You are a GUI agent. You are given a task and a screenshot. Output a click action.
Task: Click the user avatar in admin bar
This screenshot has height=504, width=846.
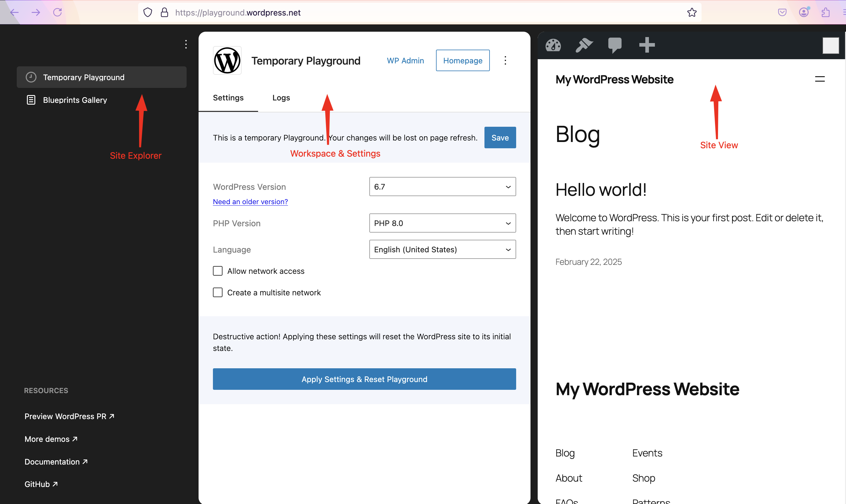830,45
